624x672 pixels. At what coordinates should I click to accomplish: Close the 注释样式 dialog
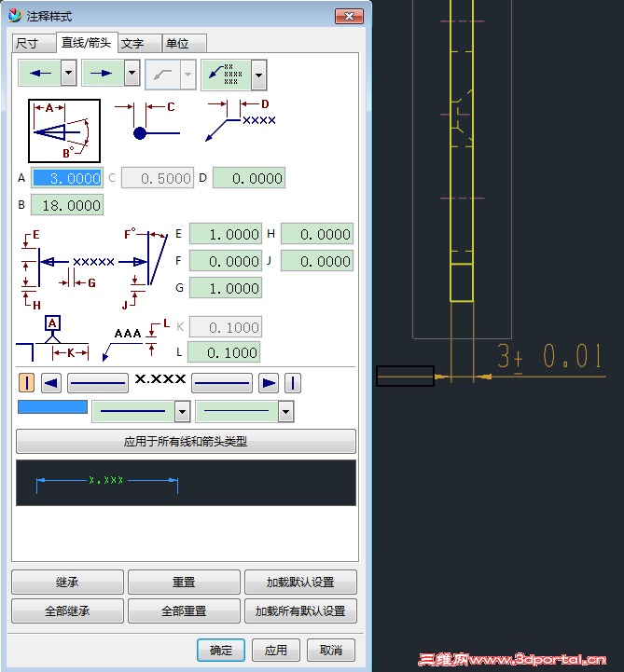349,17
